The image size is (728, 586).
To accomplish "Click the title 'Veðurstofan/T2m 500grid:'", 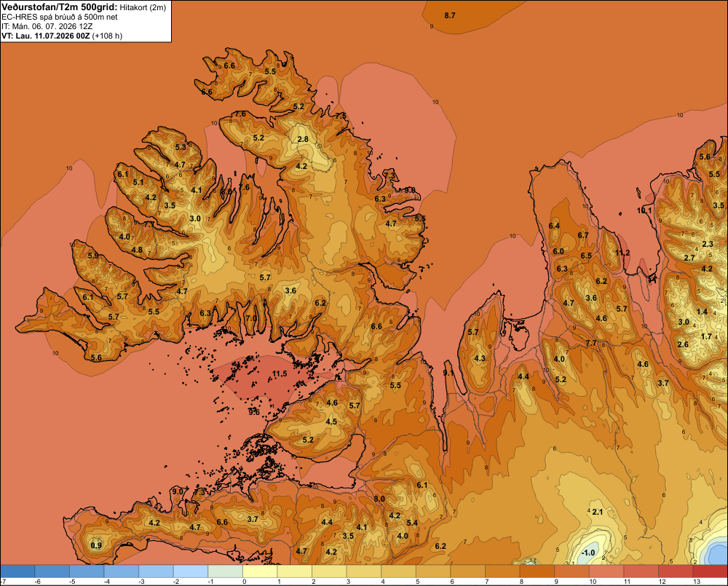I will point(60,7).
